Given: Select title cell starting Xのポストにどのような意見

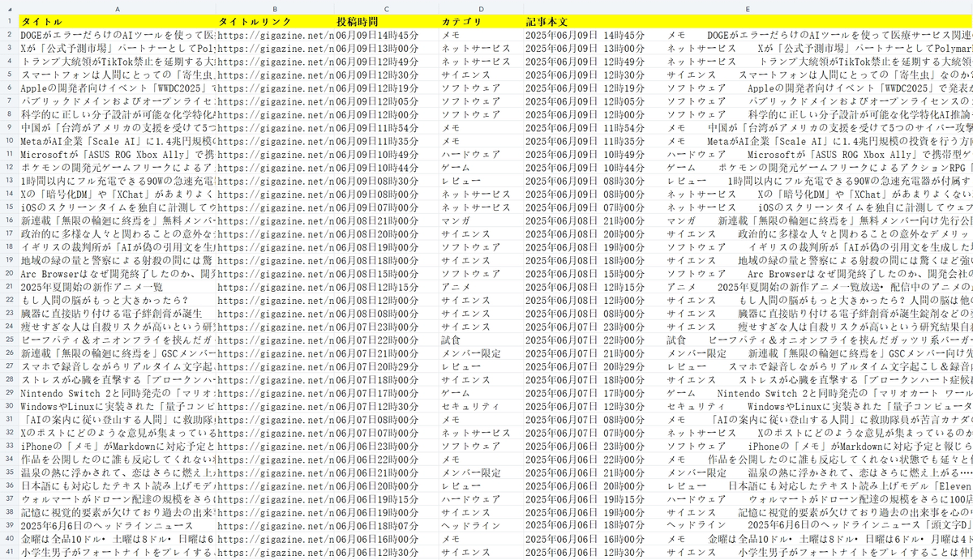Looking at the screenshot, I should (x=118, y=432).
